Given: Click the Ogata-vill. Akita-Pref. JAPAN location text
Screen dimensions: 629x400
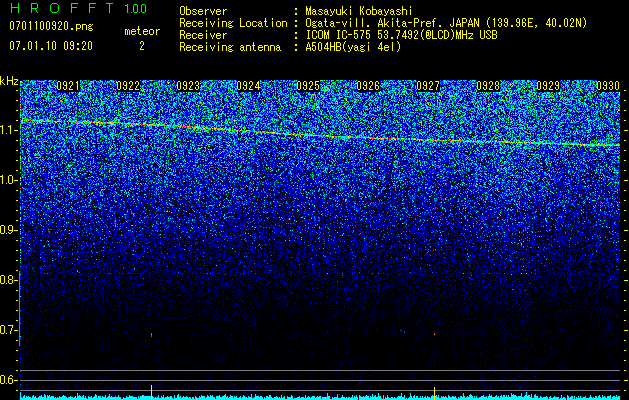Looking at the screenshot, I should (446, 23).
